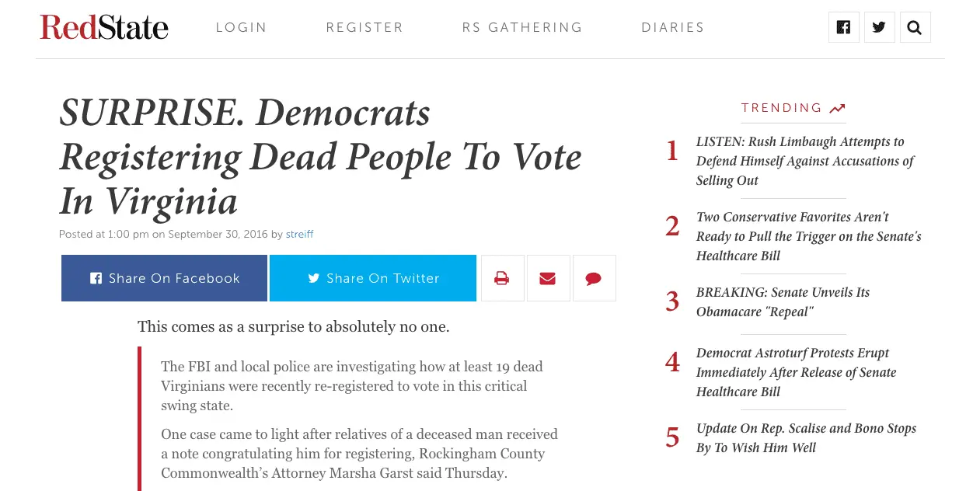
Task: Open Scalise and Bono update story
Action: point(806,438)
